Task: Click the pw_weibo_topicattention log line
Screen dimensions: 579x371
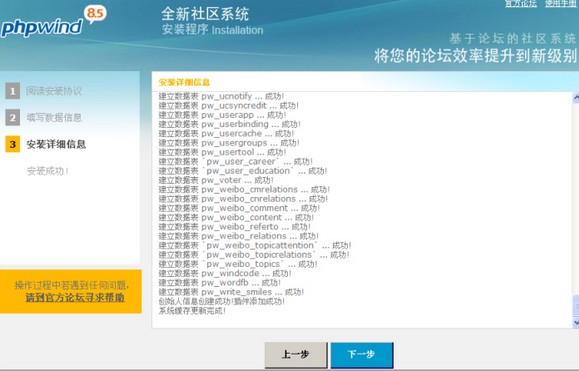Action: tap(255, 245)
